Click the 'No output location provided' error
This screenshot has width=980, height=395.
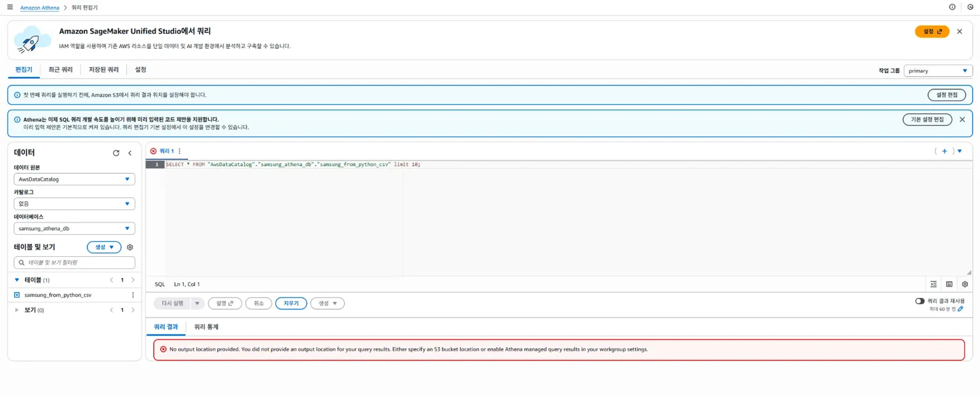559,349
